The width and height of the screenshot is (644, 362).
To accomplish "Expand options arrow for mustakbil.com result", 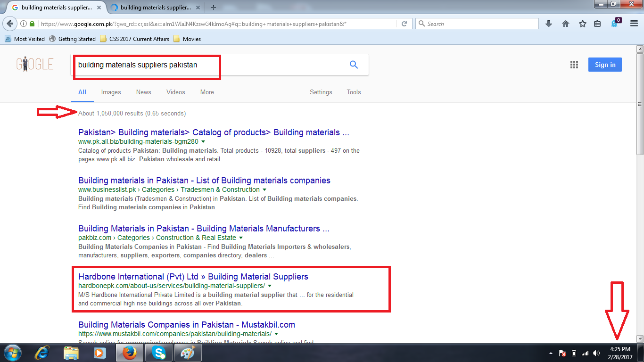I will point(276,334).
